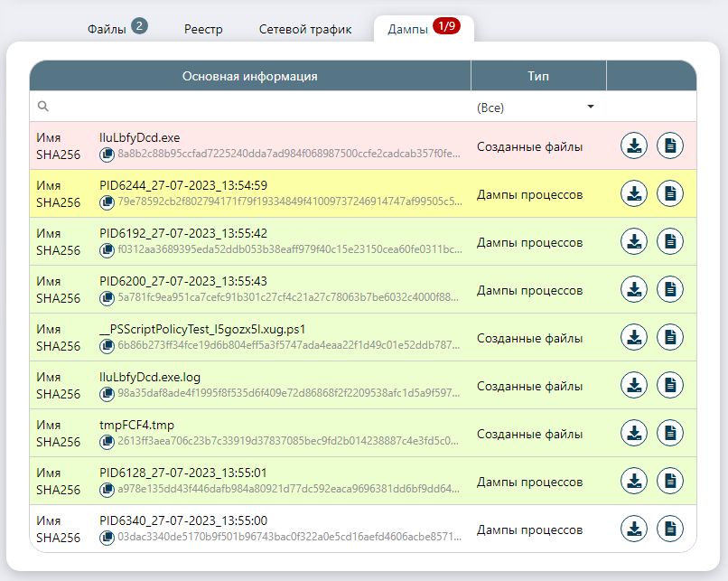Download the IluLbfyDcd.exe created file
Image resolution: width=728 pixels, height=581 pixels.
(634, 145)
